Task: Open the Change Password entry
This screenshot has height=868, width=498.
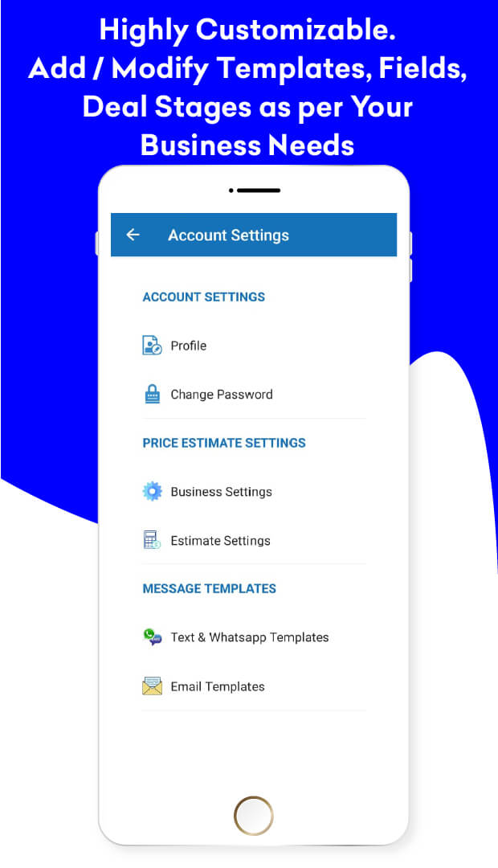Action: coord(254,394)
